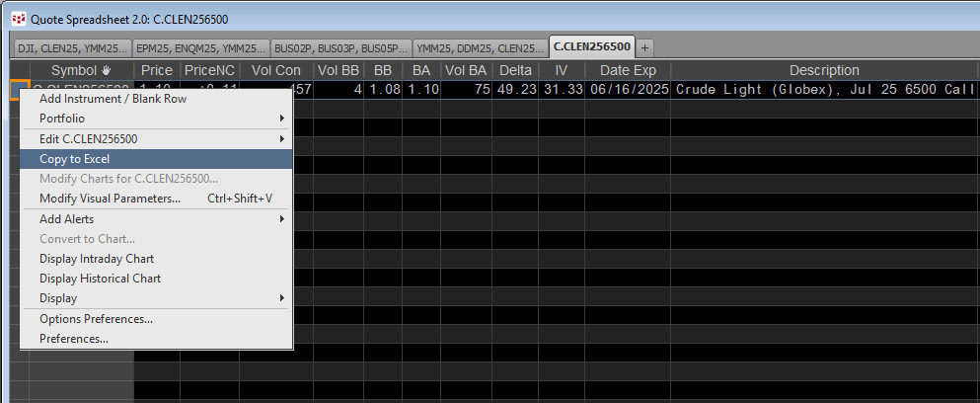Click the hand icon in Symbol header
The width and height of the screenshot is (980, 403).
click(x=107, y=71)
